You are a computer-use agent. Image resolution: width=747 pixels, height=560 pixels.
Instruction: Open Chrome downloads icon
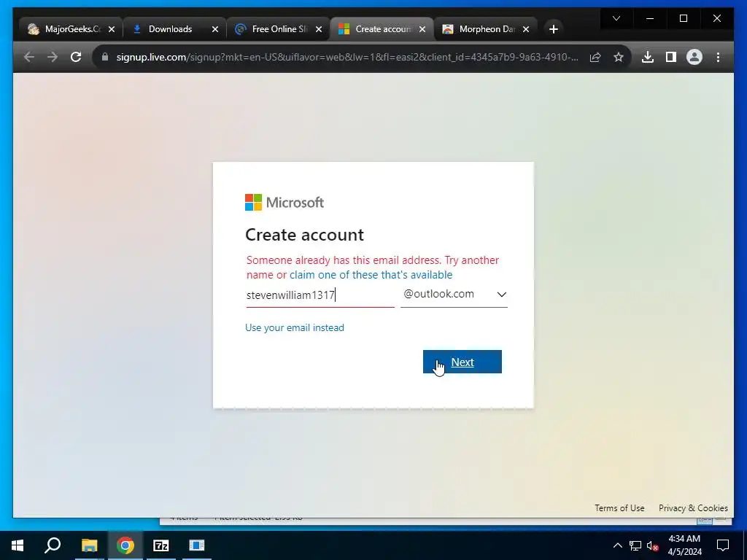[x=648, y=57]
